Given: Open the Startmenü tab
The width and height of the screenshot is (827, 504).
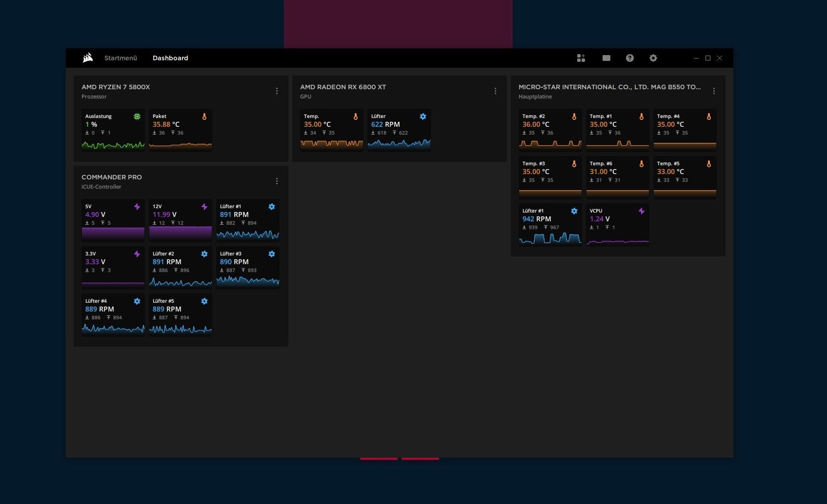Looking at the screenshot, I should click(121, 58).
